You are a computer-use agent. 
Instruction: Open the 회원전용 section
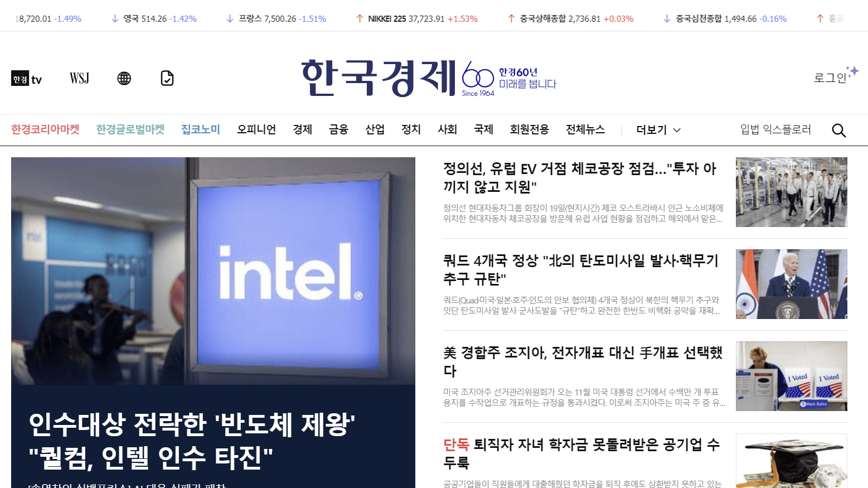click(528, 129)
